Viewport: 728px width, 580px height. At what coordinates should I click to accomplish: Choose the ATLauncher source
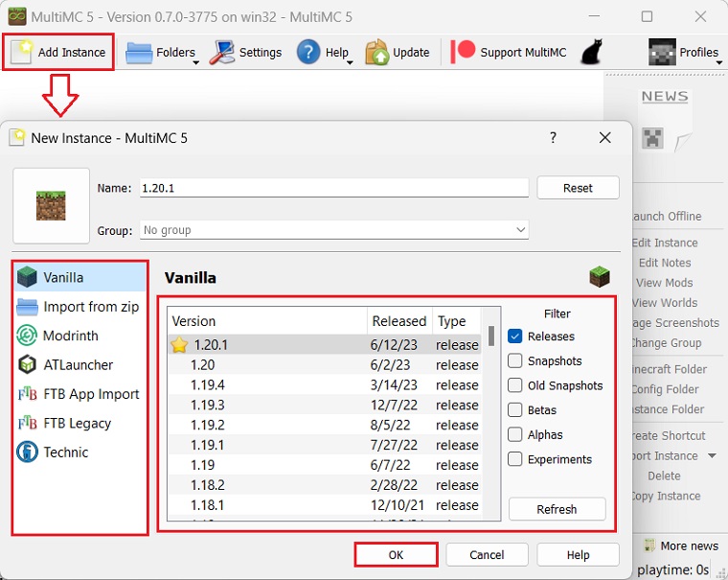click(80, 365)
